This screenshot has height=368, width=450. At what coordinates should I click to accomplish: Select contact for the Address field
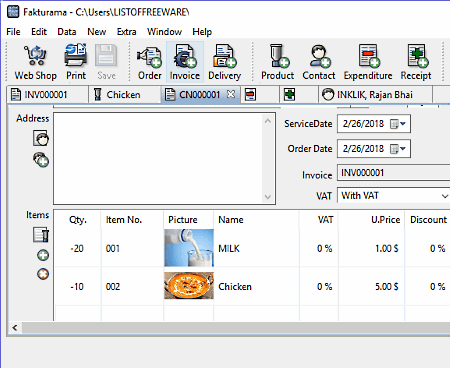click(x=41, y=138)
